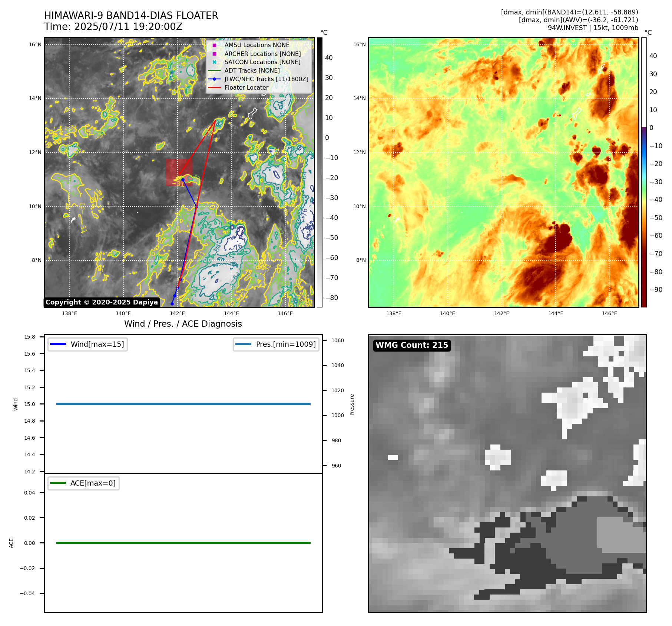Viewport: 672px width, 626px height.
Task: Click the rotated 'ACE' axis label
Action: (x=11, y=543)
